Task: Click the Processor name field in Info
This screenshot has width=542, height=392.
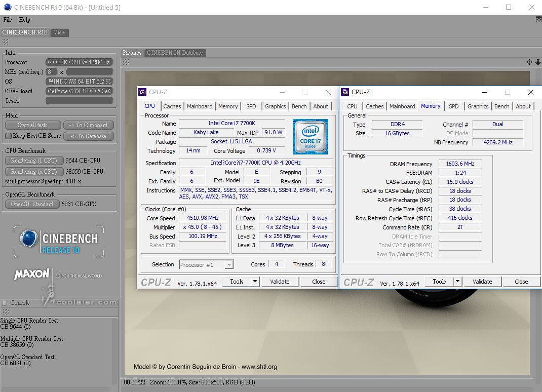Action: pyautogui.click(x=79, y=62)
